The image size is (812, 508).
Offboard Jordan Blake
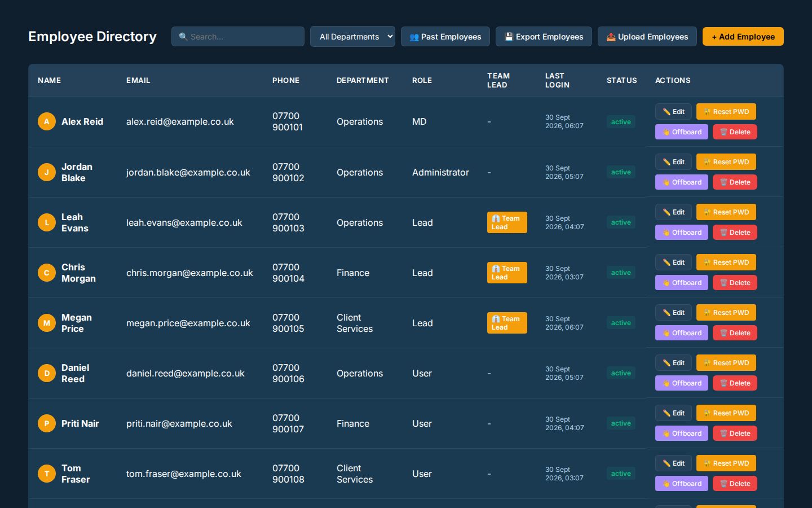[x=682, y=182]
